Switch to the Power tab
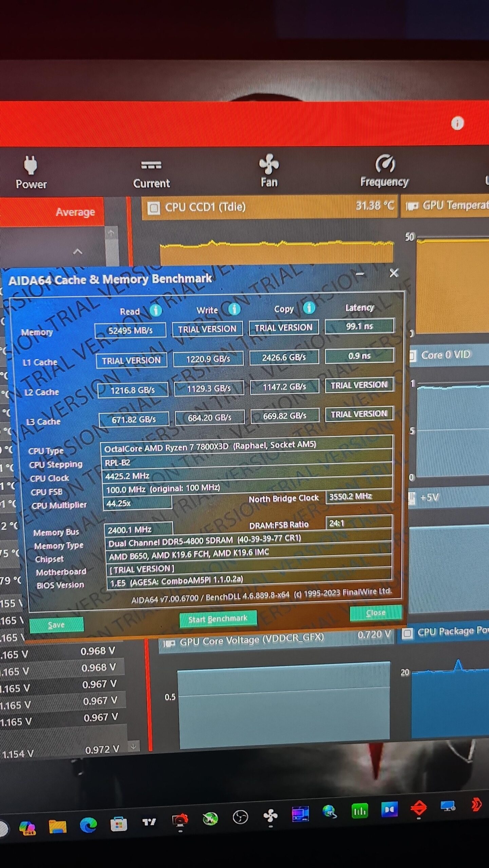This screenshot has width=489, height=868. click(x=31, y=173)
